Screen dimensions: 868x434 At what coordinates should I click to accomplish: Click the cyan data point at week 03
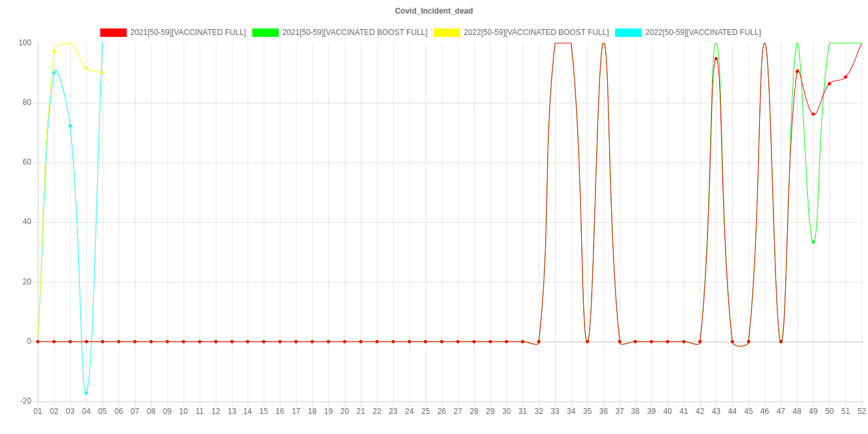point(70,126)
